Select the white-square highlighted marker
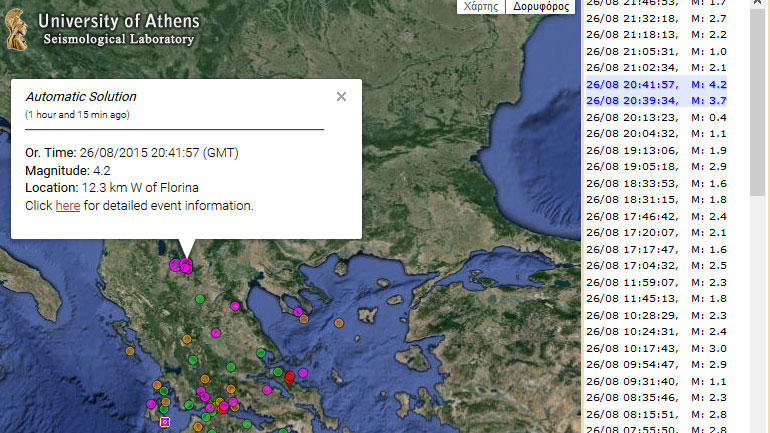Image resolution: width=770 pixels, height=433 pixels. 165,422
